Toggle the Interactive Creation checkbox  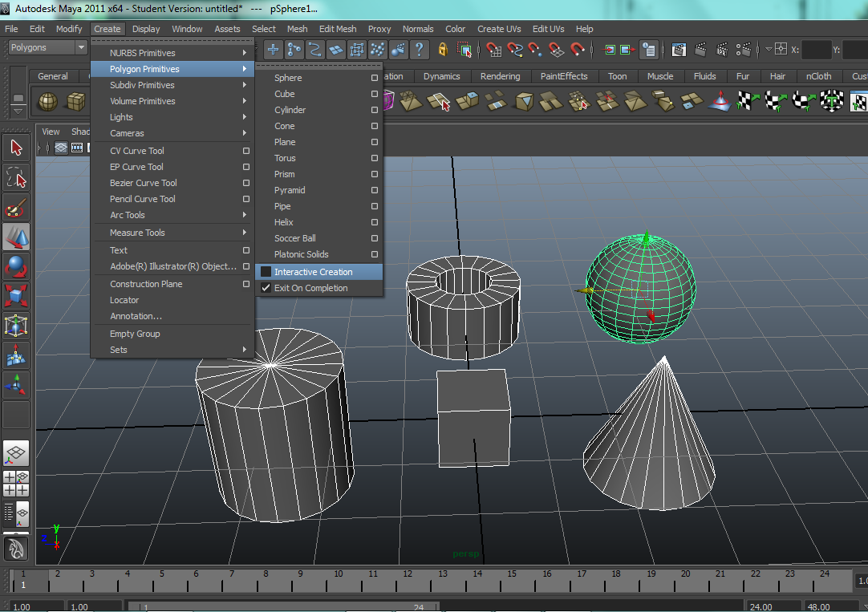266,272
